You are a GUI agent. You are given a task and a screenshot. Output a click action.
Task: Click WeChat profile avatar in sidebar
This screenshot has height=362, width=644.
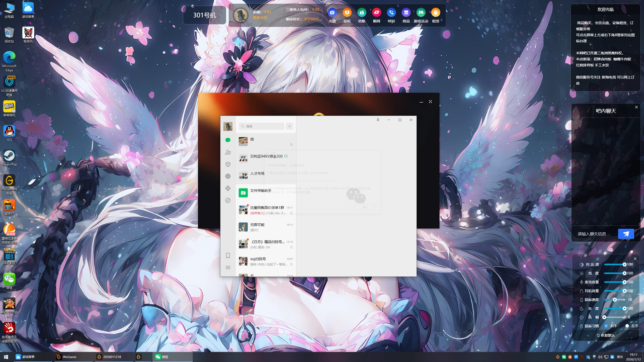coord(228,126)
